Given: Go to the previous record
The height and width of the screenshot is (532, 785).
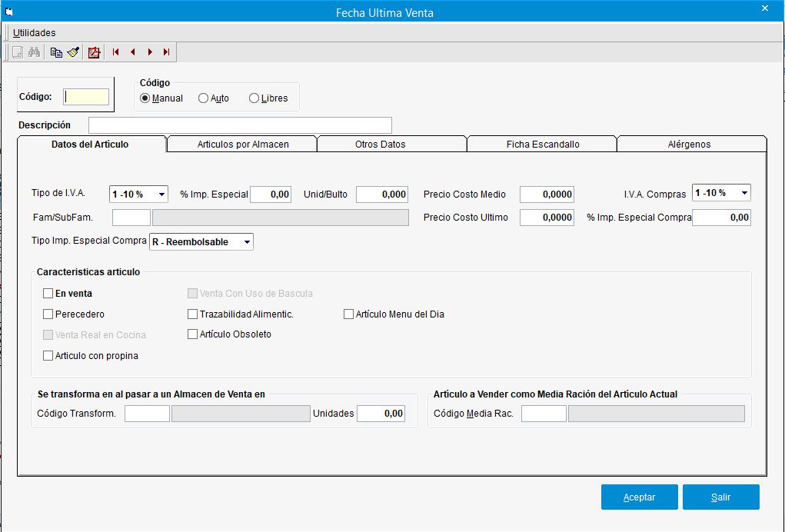Looking at the screenshot, I should 133,52.
